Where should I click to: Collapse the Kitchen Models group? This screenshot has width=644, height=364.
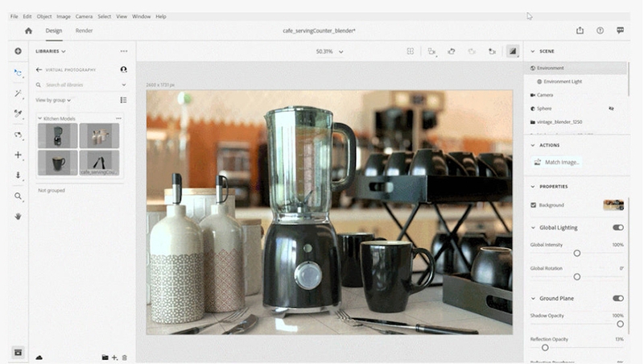coord(39,118)
